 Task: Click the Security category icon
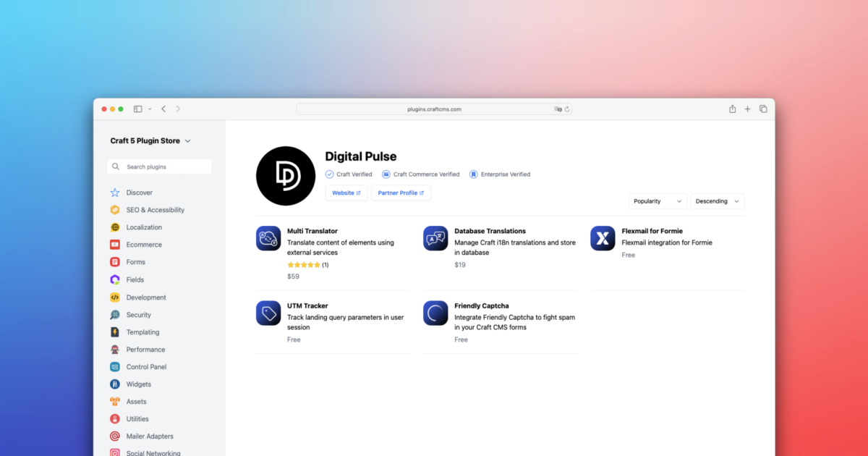(x=116, y=314)
